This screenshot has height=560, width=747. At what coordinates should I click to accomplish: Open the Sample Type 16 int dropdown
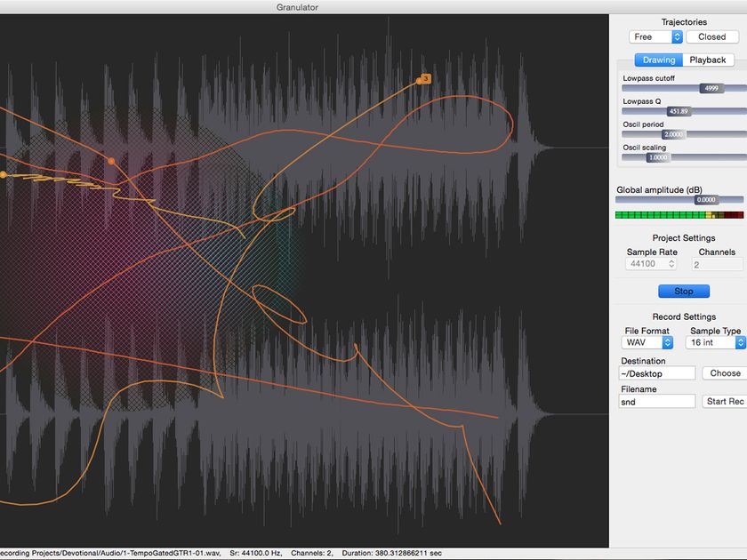click(x=714, y=342)
